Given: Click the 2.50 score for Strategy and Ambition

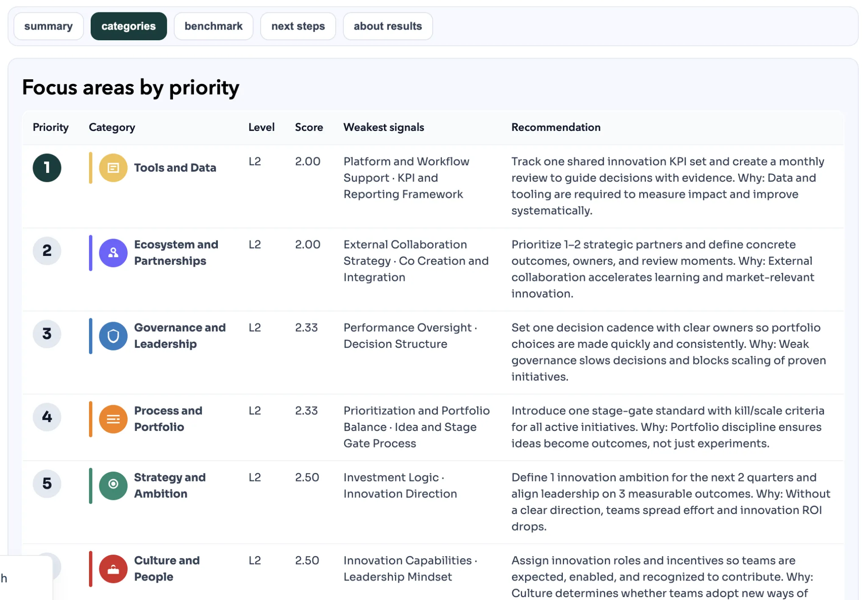Looking at the screenshot, I should (307, 477).
